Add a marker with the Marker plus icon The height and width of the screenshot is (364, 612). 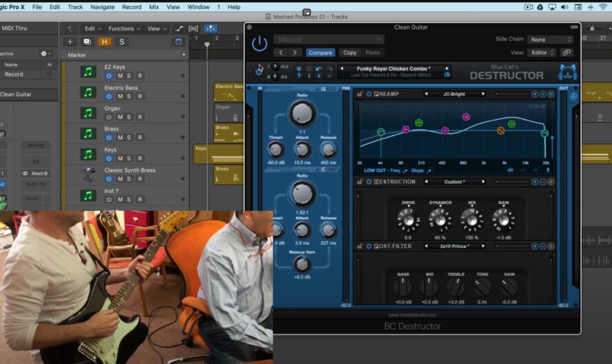184,54
